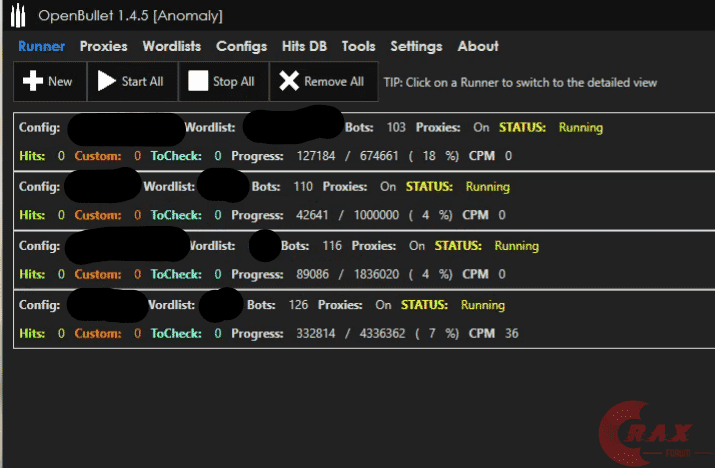Click the wordlist total 4336362

382,333
